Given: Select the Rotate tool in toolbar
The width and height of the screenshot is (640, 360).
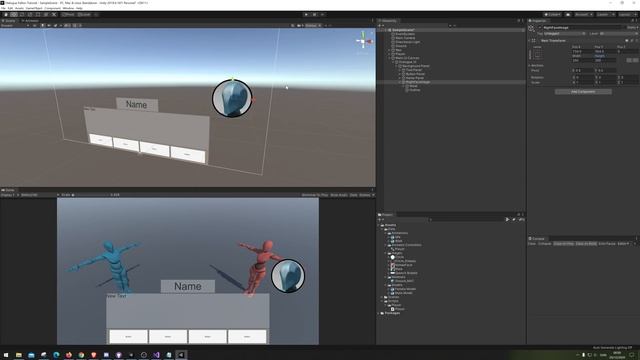Looking at the screenshot, I should (x=22, y=14).
